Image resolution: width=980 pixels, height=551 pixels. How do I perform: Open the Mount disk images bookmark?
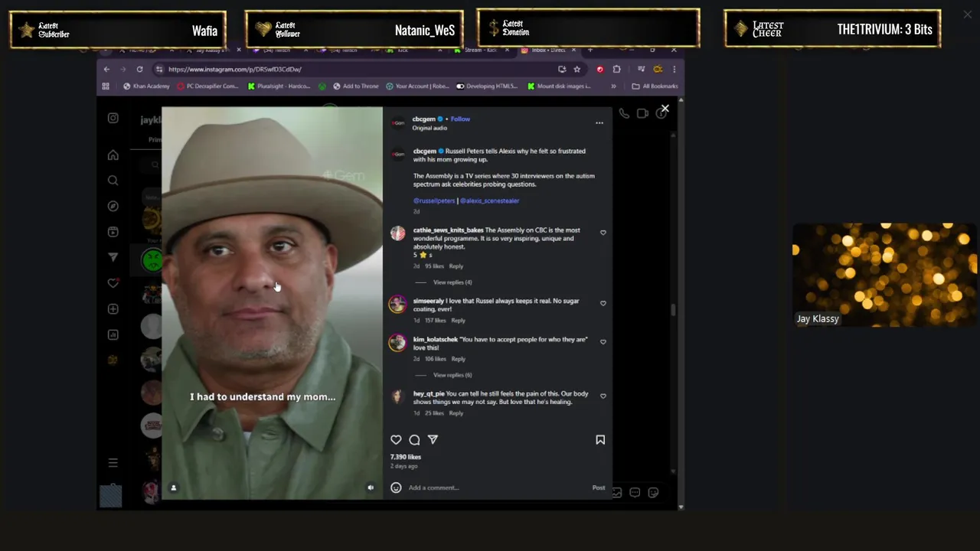559,86
